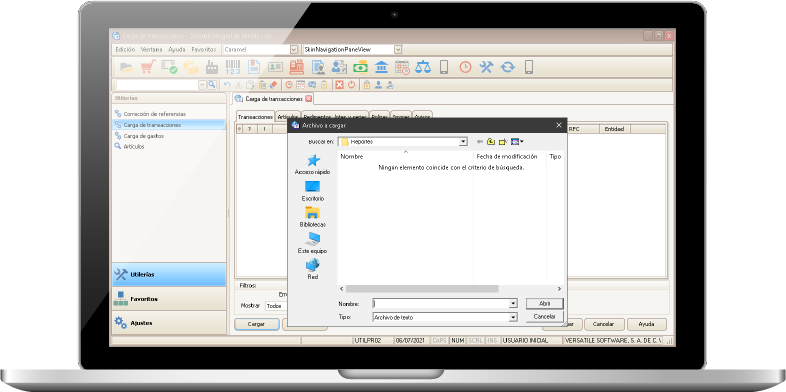Go back with the dialog arrow
786x392 pixels.
(x=480, y=142)
